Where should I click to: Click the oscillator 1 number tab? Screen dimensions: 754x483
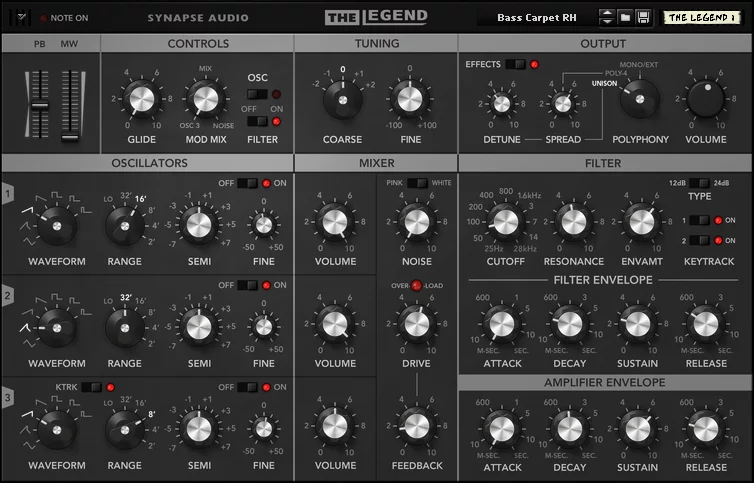(x=8, y=194)
